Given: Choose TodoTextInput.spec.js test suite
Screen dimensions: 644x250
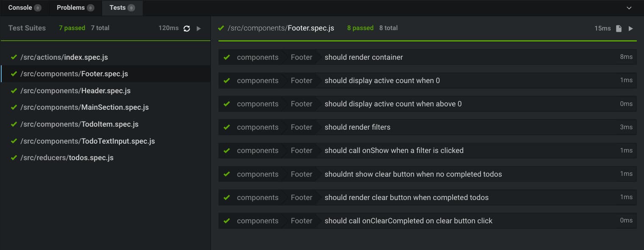Looking at the screenshot, I should coord(88,141).
